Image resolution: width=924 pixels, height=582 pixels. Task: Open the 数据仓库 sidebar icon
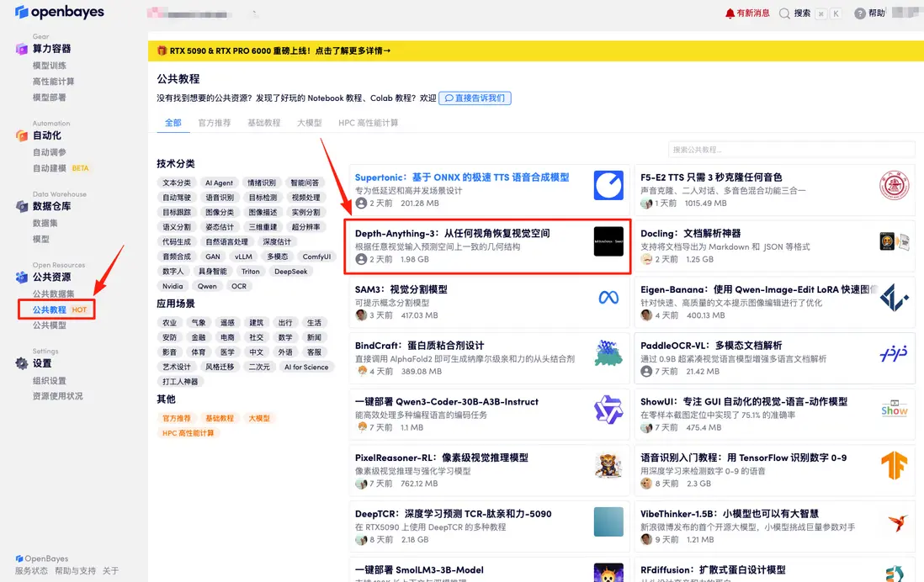point(22,206)
